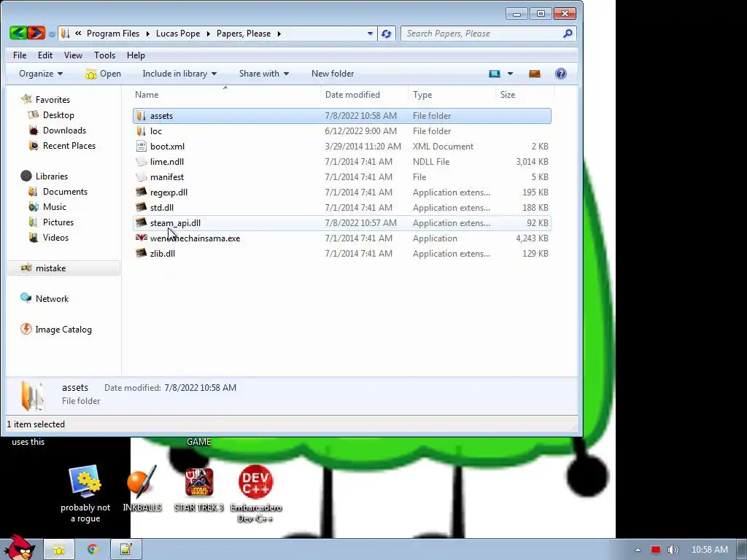
Task: Open the File menu
Action: 20,55
